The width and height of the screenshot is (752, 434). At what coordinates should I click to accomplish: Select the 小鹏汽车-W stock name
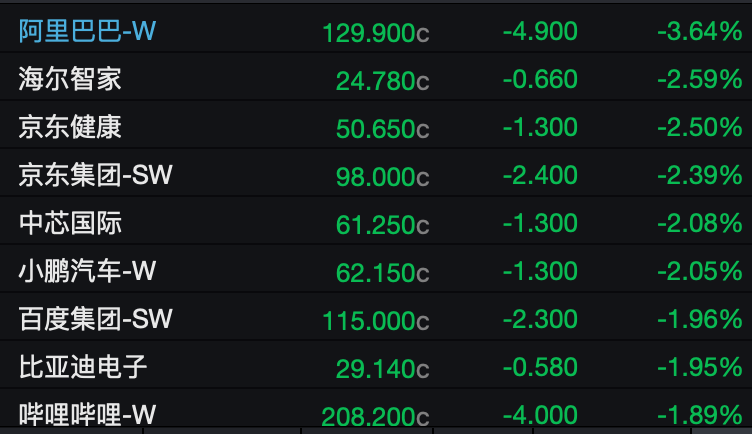[87, 271]
